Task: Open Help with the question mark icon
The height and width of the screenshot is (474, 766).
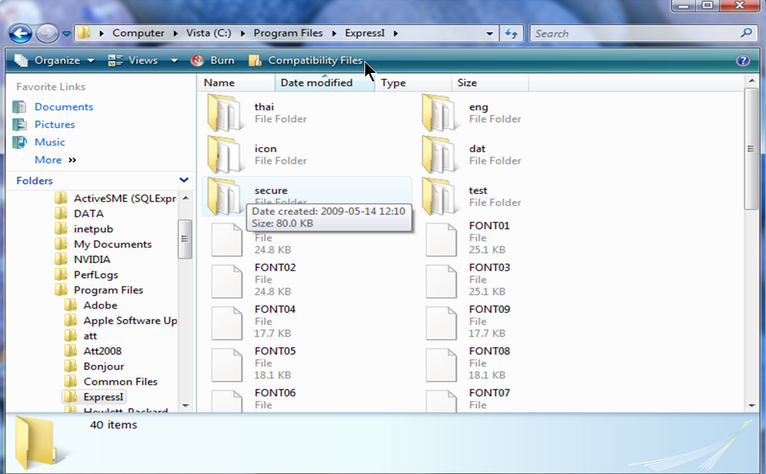Action: pos(743,61)
